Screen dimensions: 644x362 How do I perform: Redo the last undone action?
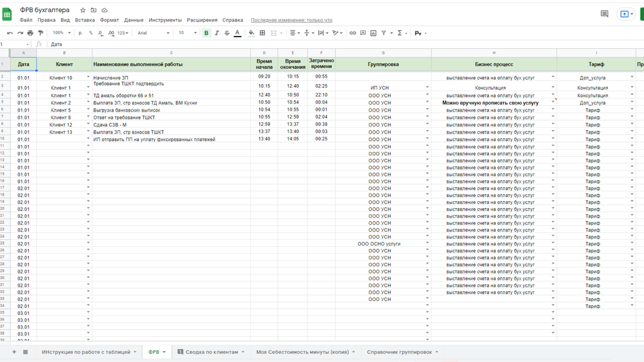(x=20, y=33)
